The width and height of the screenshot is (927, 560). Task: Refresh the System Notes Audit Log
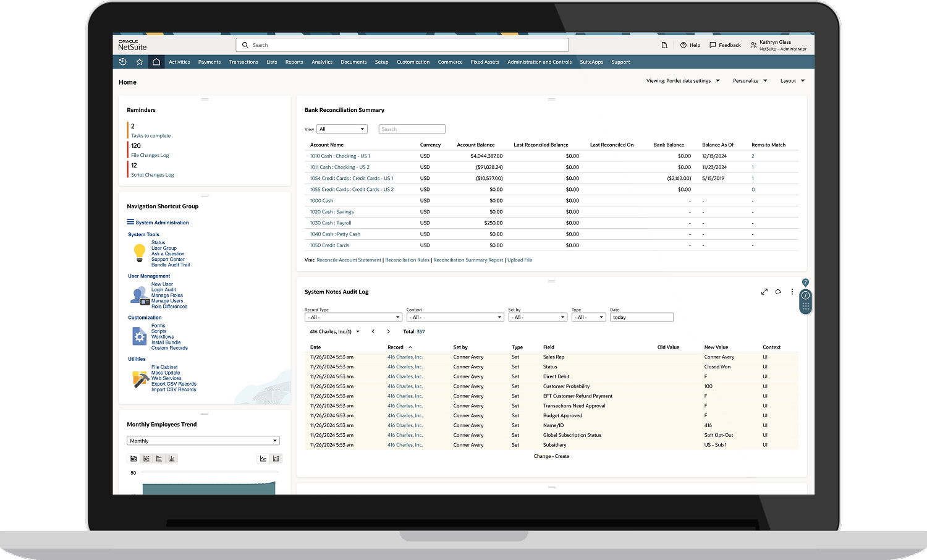coord(778,292)
